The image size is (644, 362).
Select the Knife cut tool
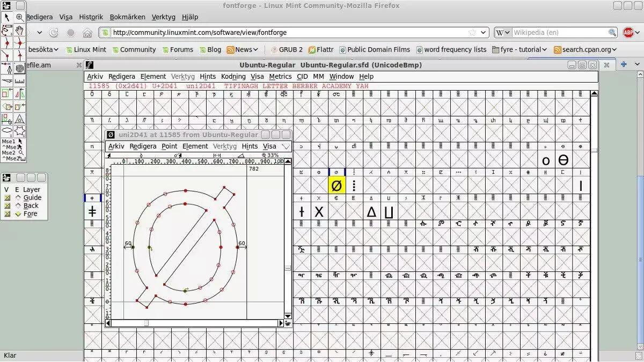coord(7,81)
